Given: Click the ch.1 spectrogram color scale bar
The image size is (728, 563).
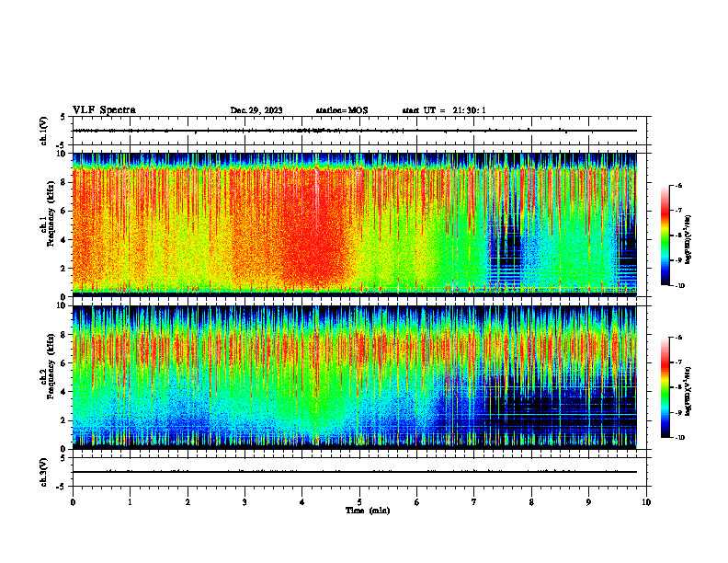Looking at the screenshot, I should click(x=665, y=236).
